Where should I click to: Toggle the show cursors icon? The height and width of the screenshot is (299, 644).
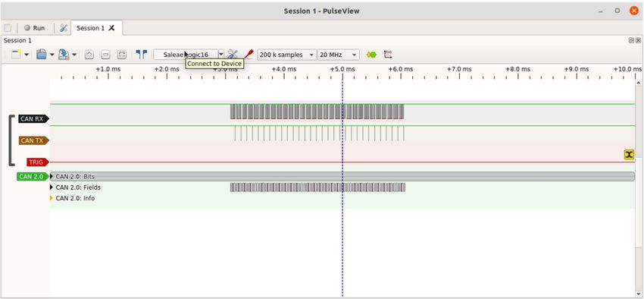[141, 55]
